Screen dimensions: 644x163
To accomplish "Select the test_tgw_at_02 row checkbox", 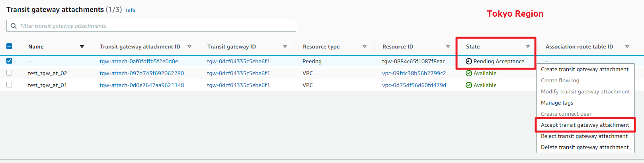I will click(x=9, y=73).
